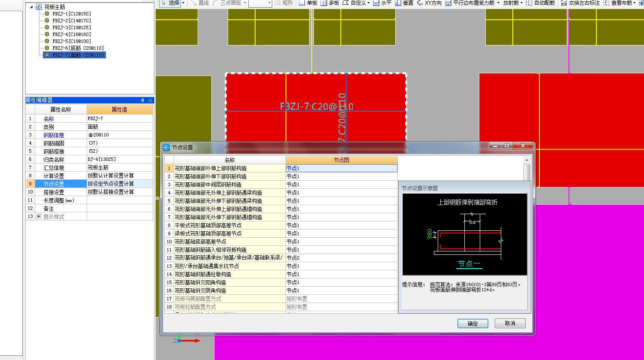This screenshot has width=644, height=360.
Task: Edit the 长度调整(mm) value field
Action: pos(120,200)
